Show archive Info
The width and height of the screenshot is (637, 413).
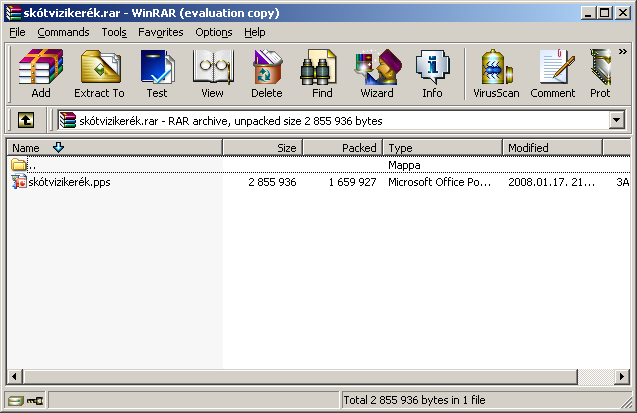point(432,73)
